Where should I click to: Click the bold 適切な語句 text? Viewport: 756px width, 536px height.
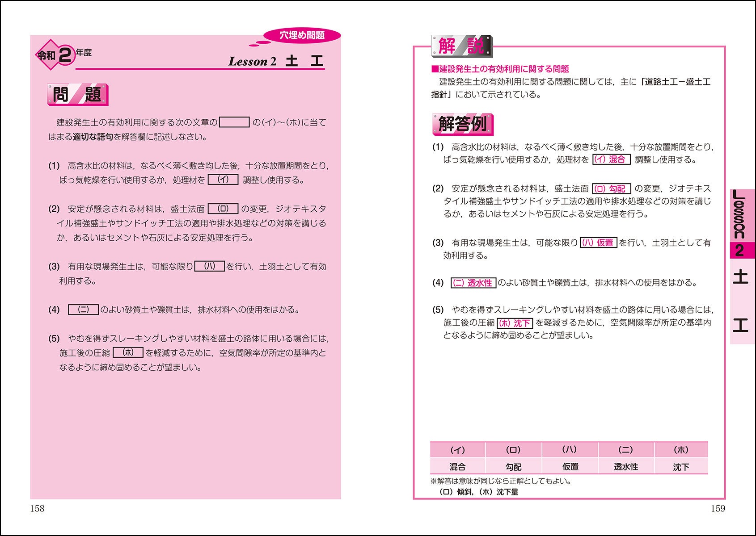point(93,137)
